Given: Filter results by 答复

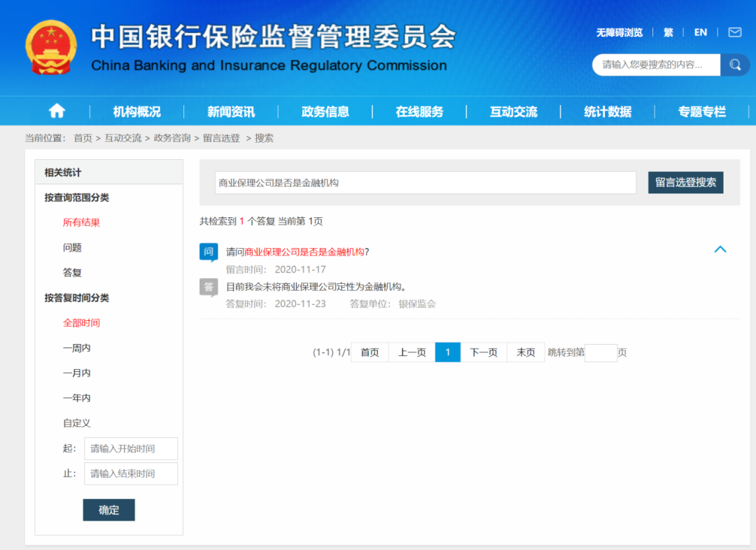Looking at the screenshot, I should pyautogui.click(x=72, y=273).
